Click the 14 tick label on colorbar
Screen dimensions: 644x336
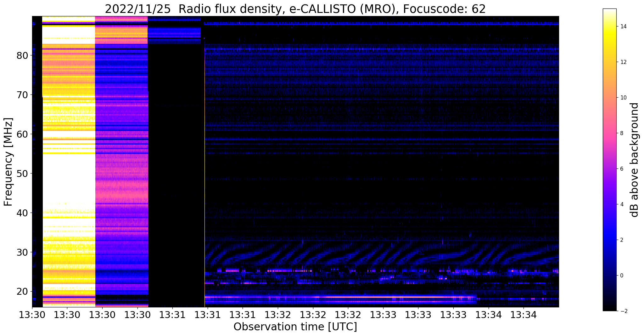pos(623,26)
